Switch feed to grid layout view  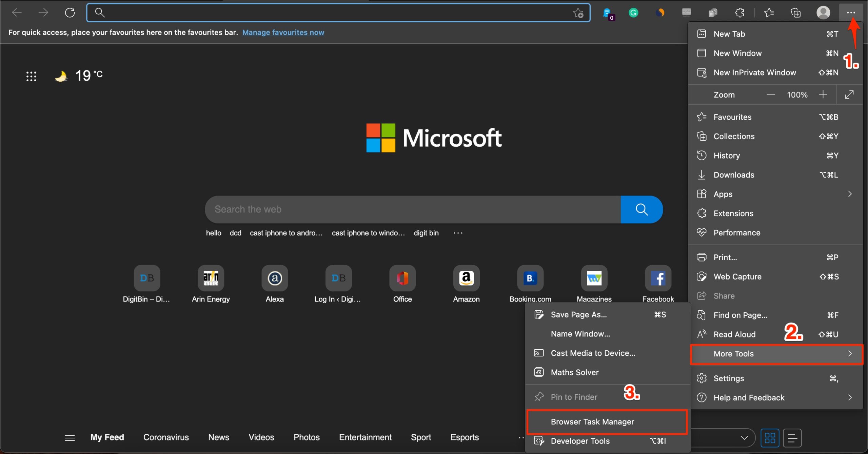(x=770, y=438)
